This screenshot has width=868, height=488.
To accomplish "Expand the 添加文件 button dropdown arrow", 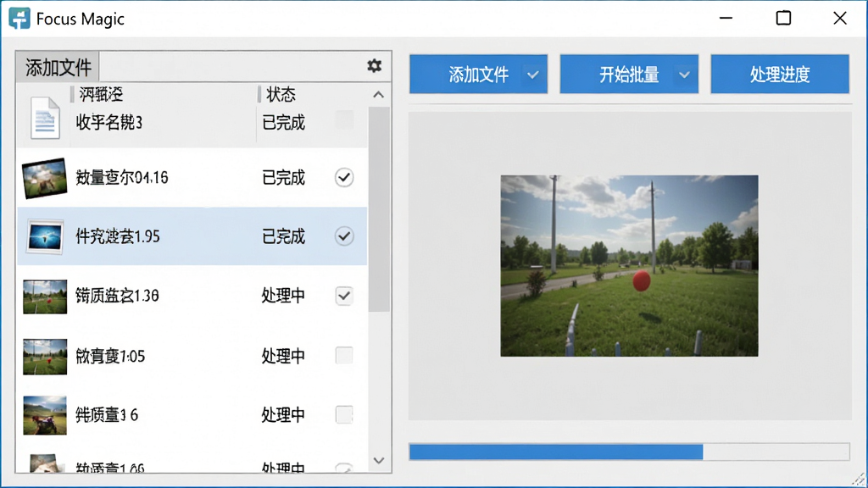I will click(x=533, y=75).
